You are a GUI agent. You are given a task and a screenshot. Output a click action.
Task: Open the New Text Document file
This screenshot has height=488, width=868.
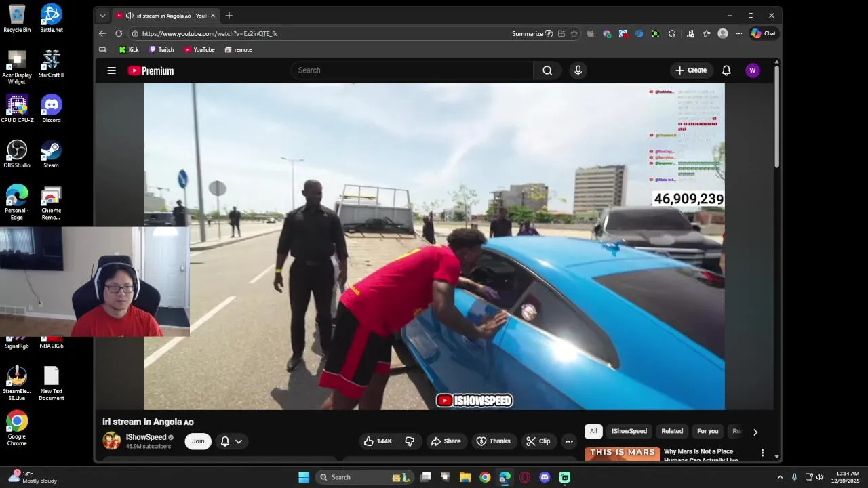(52, 383)
